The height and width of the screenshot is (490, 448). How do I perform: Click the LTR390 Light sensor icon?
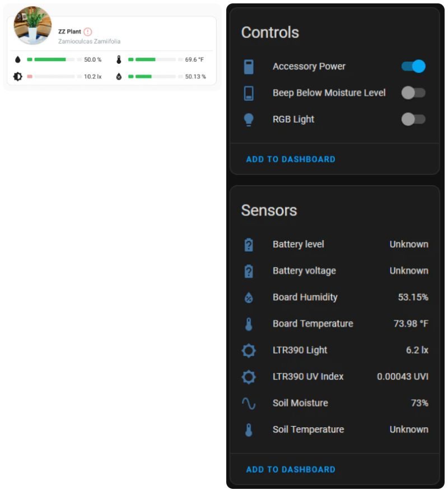click(249, 351)
